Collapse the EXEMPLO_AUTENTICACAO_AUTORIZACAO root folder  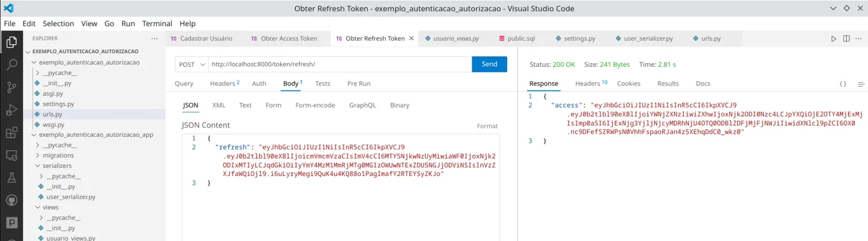[x=85, y=52]
